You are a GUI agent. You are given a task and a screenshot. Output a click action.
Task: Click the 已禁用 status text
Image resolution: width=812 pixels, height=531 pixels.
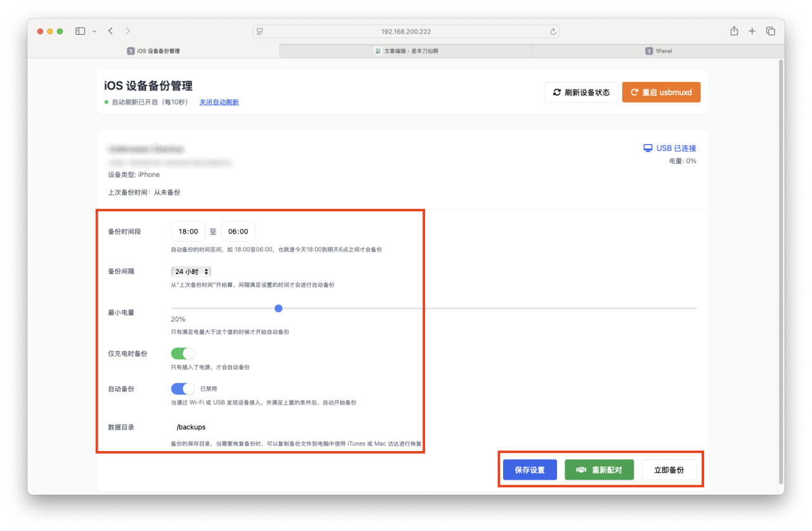click(208, 389)
